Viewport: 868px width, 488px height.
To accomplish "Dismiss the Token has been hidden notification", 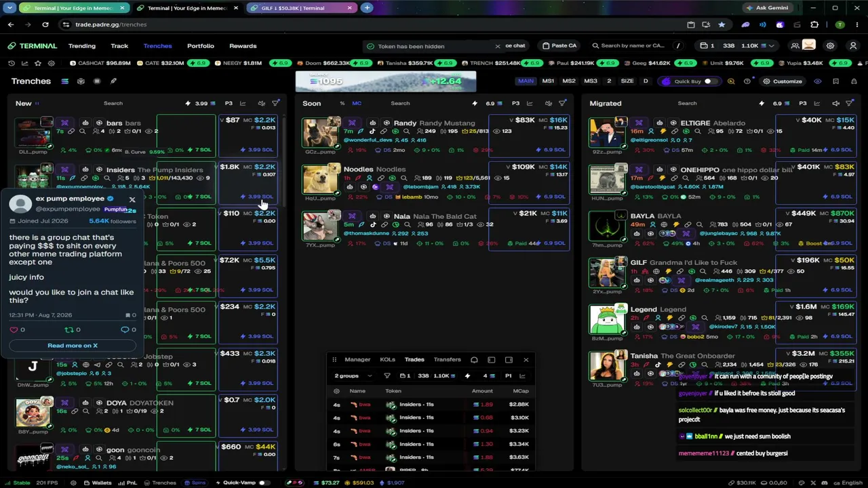I will (497, 46).
